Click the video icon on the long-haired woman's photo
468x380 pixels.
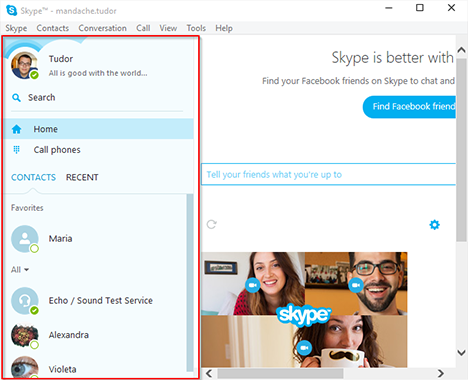[x=253, y=285]
